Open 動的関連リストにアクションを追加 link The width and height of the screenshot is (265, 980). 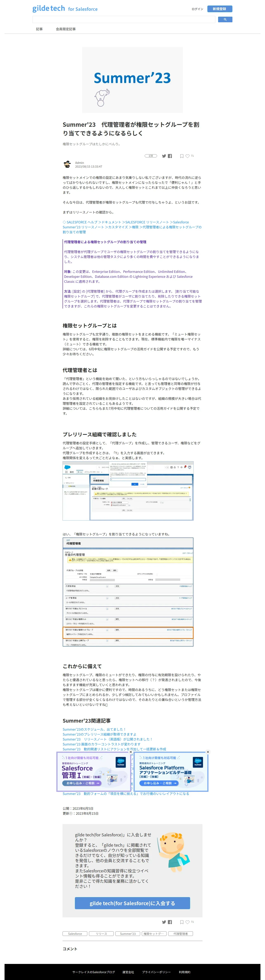coord(115,749)
